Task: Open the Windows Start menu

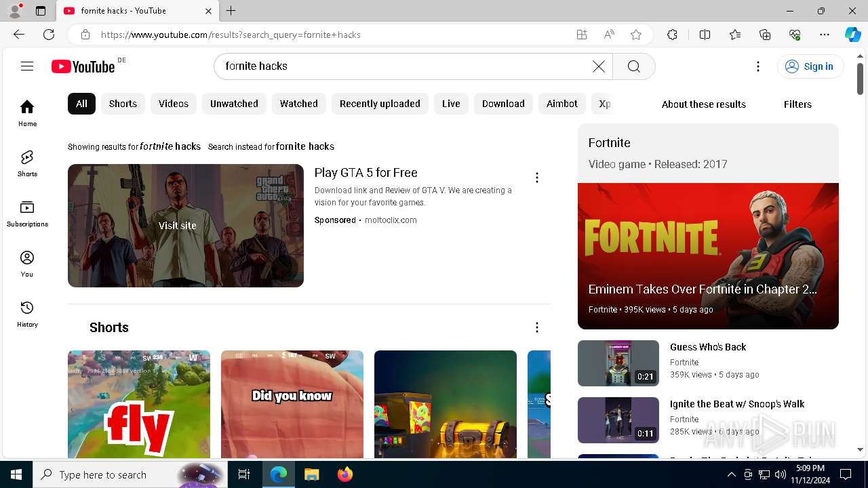Action: pos(16,474)
